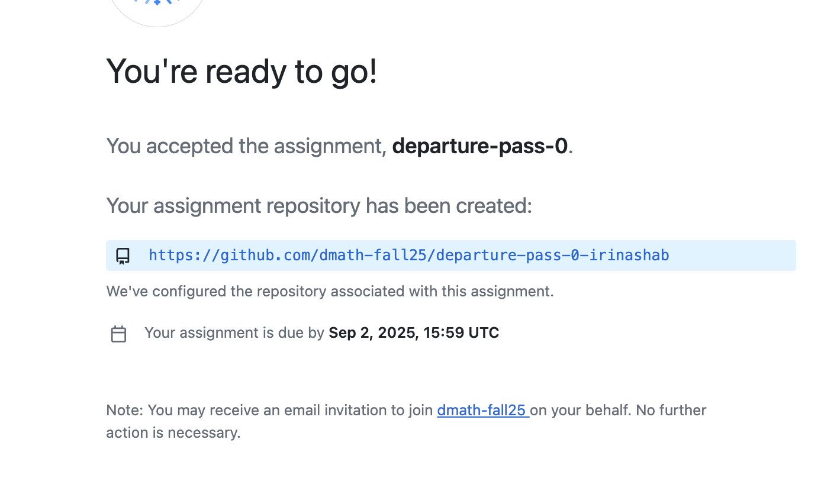Click "action is necessary." text line
This screenshot has width=837, height=504.
[x=173, y=432]
